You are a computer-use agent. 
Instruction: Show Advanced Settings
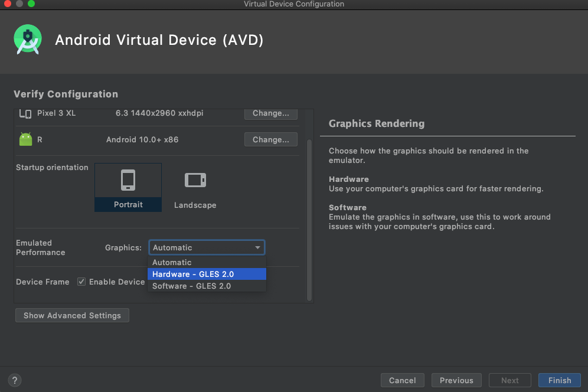[72, 315]
